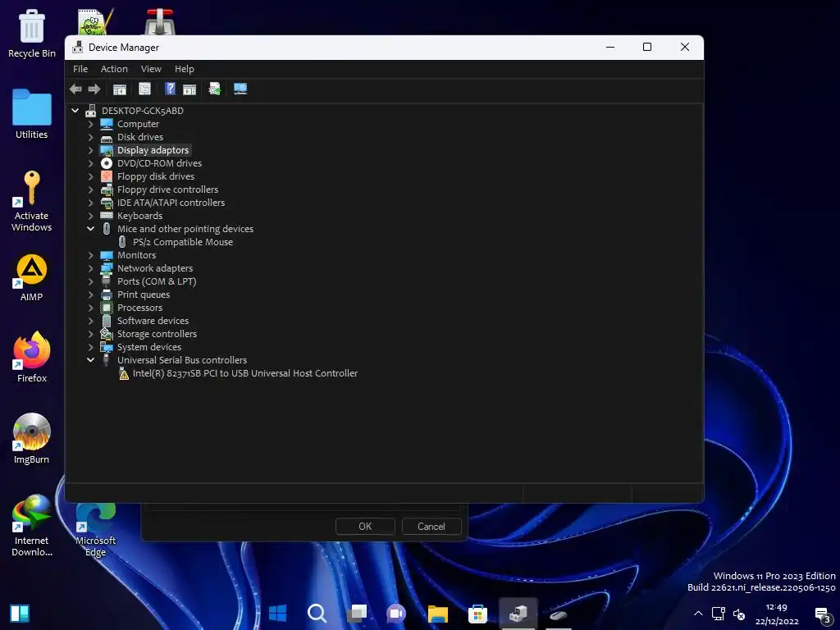Open notifications icon showing 3
This screenshot has height=630, width=840.
[x=822, y=615]
